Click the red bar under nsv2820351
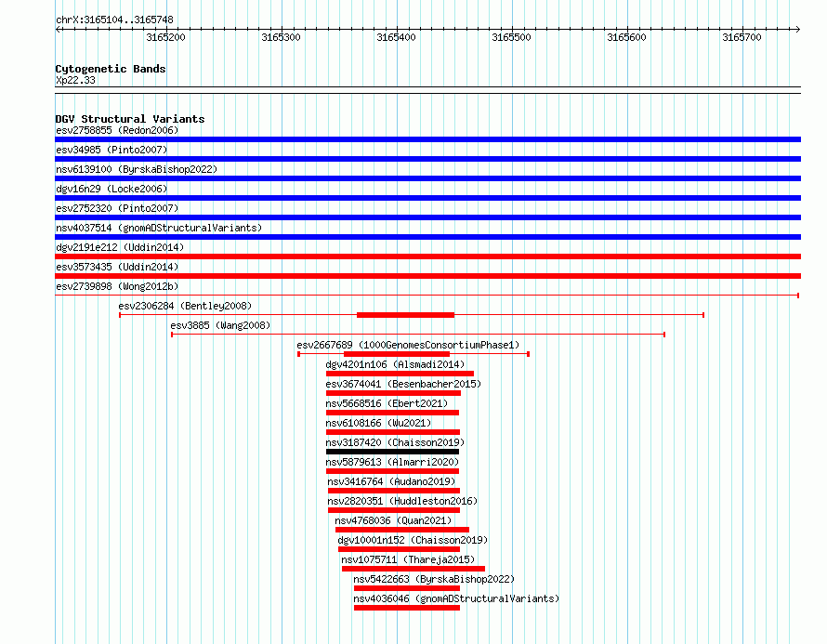Viewport: 827px width, 644px height. point(394,510)
